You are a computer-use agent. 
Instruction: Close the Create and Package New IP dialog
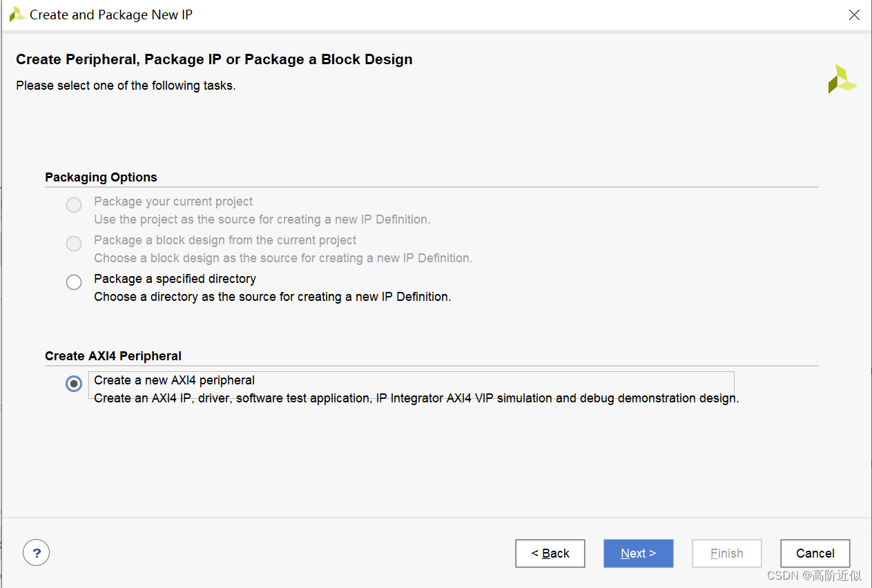pyautogui.click(x=854, y=14)
